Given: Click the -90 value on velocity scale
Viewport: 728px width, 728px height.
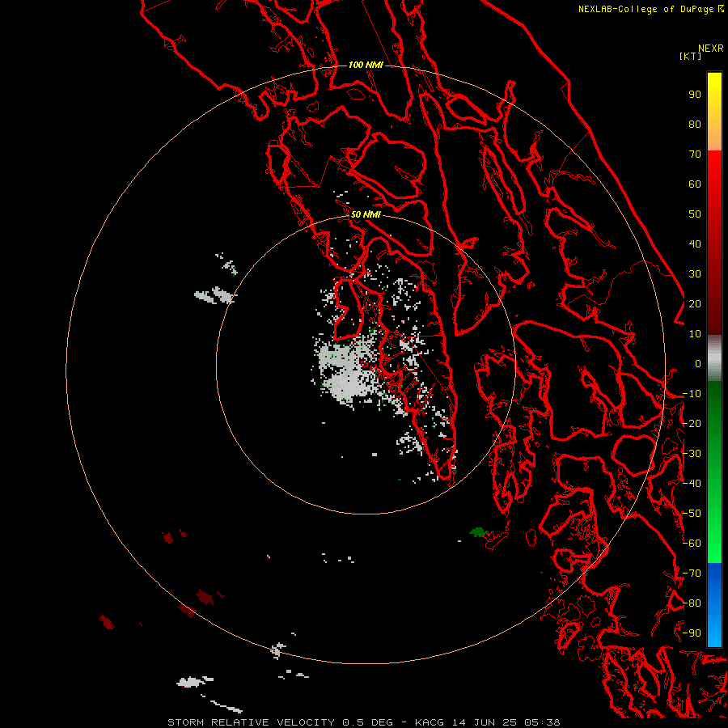Looking at the screenshot, I should point(692,633).
